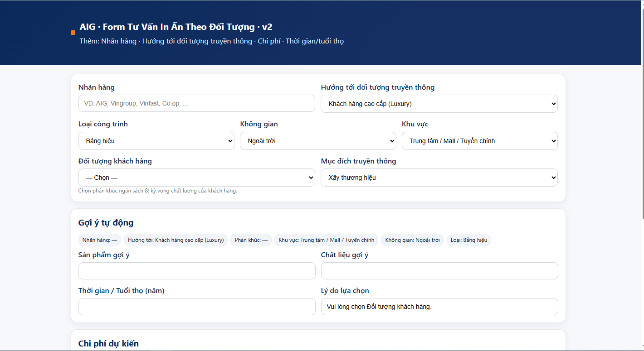Click the Lý do lựa chọn field

tap(439, 307)
